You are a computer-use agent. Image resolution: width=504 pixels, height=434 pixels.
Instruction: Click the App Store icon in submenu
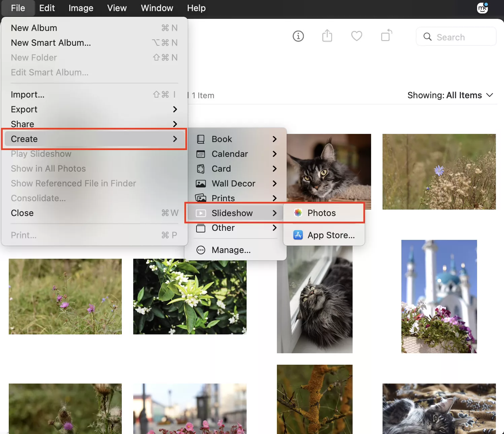(297, 235)
